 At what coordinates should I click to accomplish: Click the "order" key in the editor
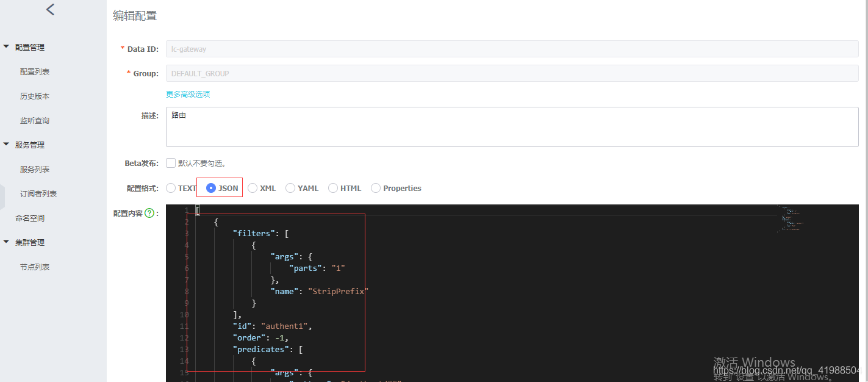click(249, 337)
